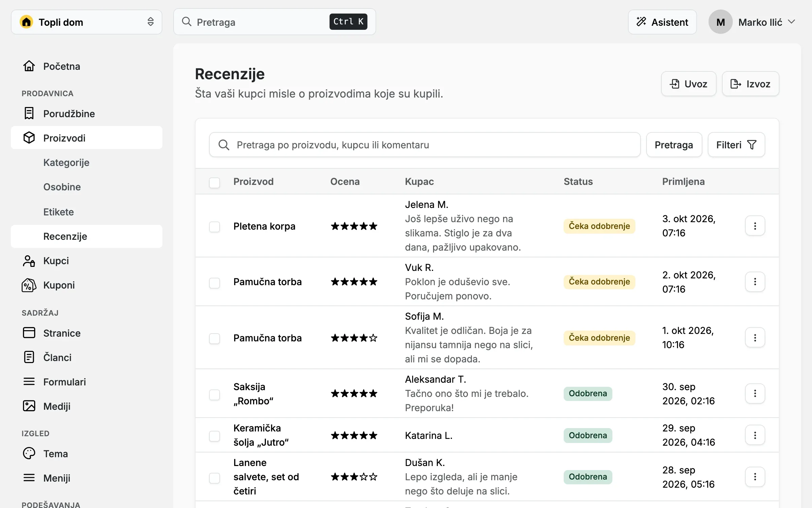Click the Stranice page layout icon
The width and height of the screenshot is (812, 508).
click(x=29, y=333)
